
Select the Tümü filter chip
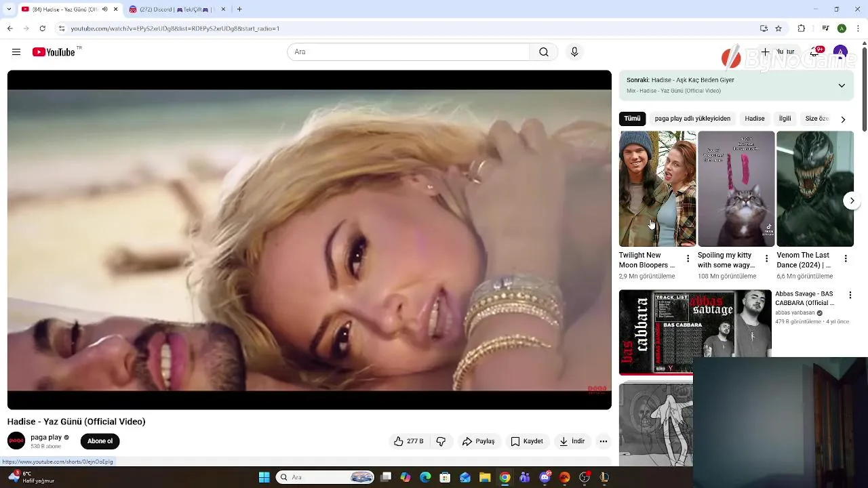pyautogui.click(x=632, y=119)
